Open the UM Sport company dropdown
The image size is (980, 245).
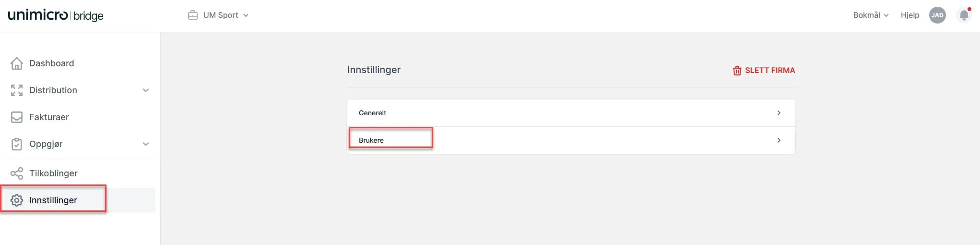218,15
